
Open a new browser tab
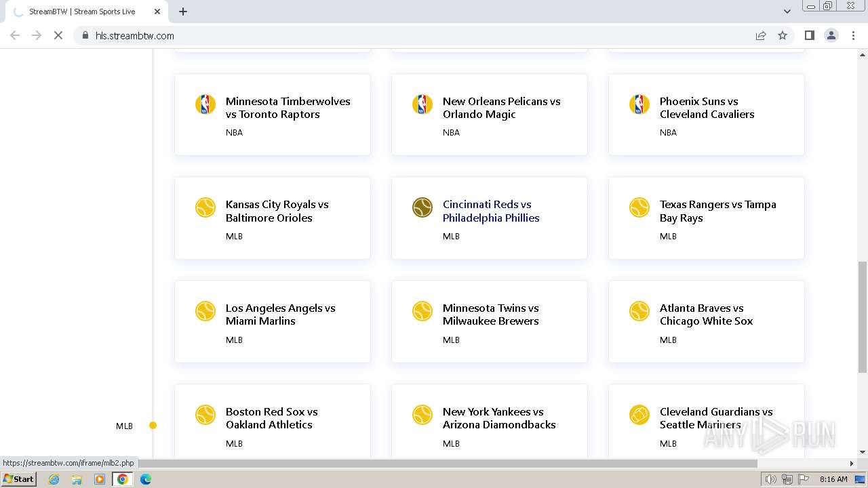[183, 12]
